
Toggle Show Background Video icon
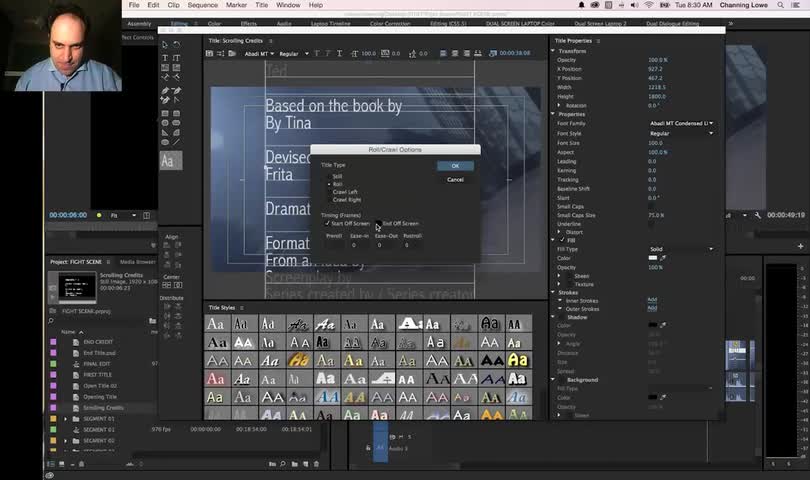[x=493, y=53]
